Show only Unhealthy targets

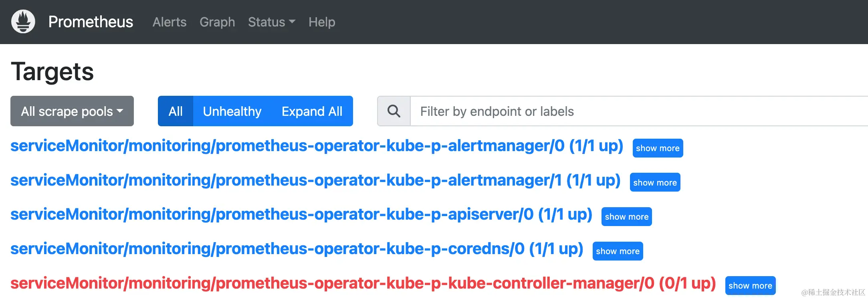232,111
